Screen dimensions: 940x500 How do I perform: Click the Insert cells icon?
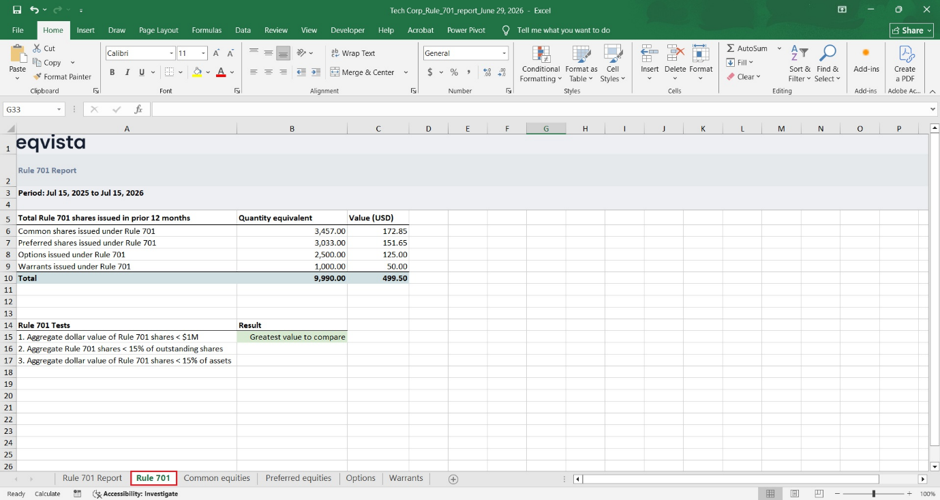click(649, 53)
